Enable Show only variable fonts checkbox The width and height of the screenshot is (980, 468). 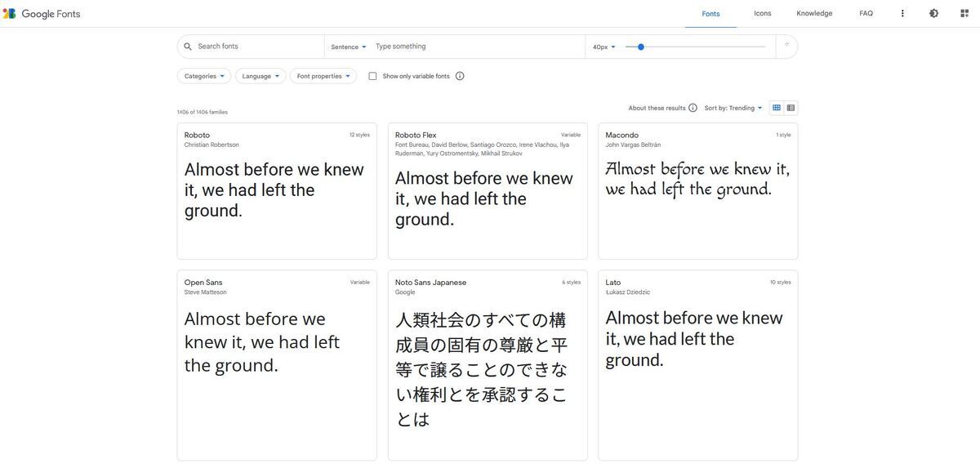pyautogui.click(x=372, y=76)
